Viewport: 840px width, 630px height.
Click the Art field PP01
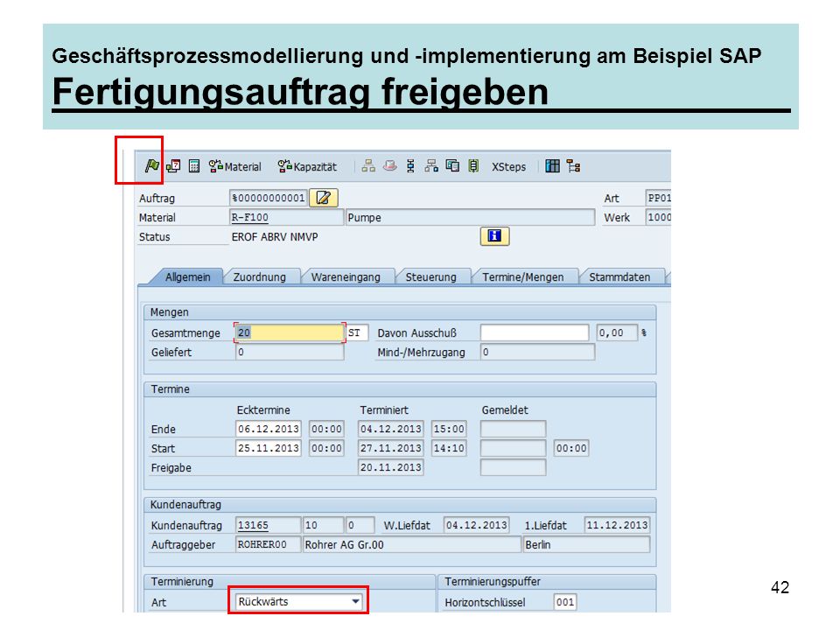coord(658,199)
